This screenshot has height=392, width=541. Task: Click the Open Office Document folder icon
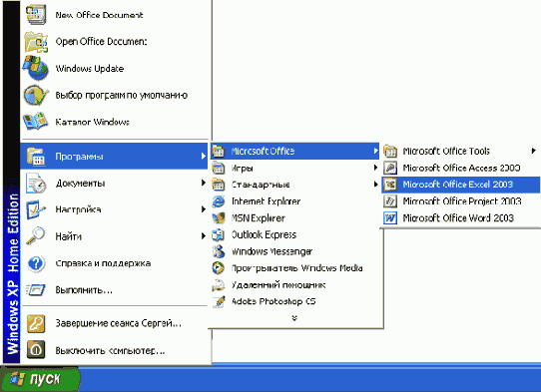(36, 42)
